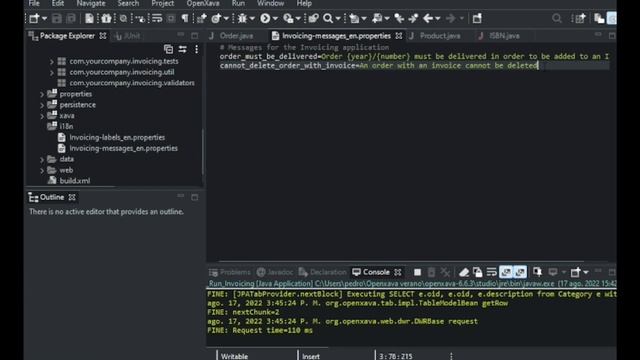Image resolution: width=640 pixels, height=360 pixels.
Task: Expand the properties folder
Action: [42, 94]
